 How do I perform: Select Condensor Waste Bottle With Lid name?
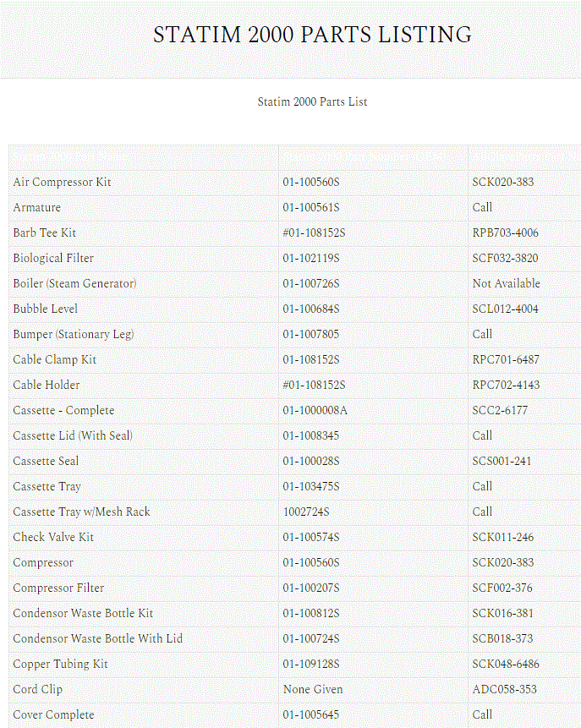pos(97,638)
